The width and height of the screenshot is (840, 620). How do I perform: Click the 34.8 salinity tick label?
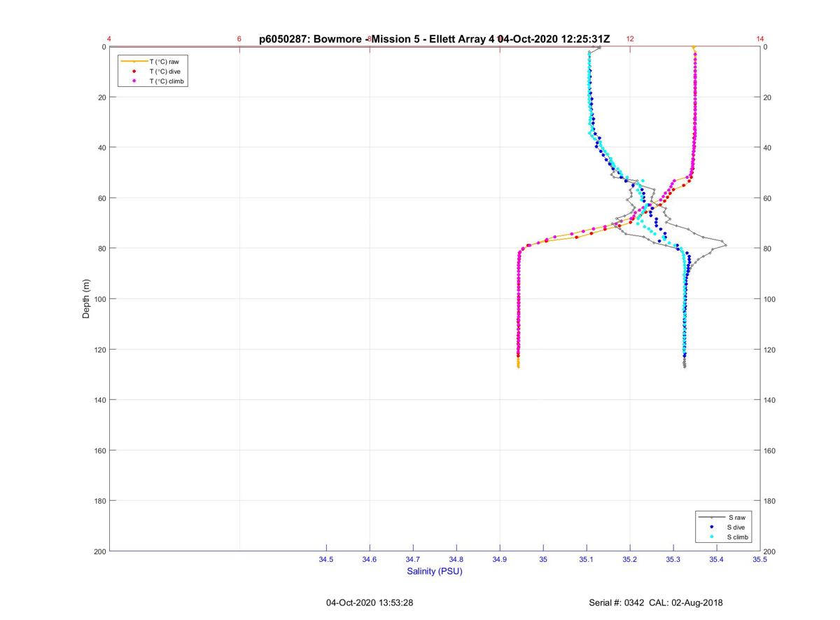point(456,559)
